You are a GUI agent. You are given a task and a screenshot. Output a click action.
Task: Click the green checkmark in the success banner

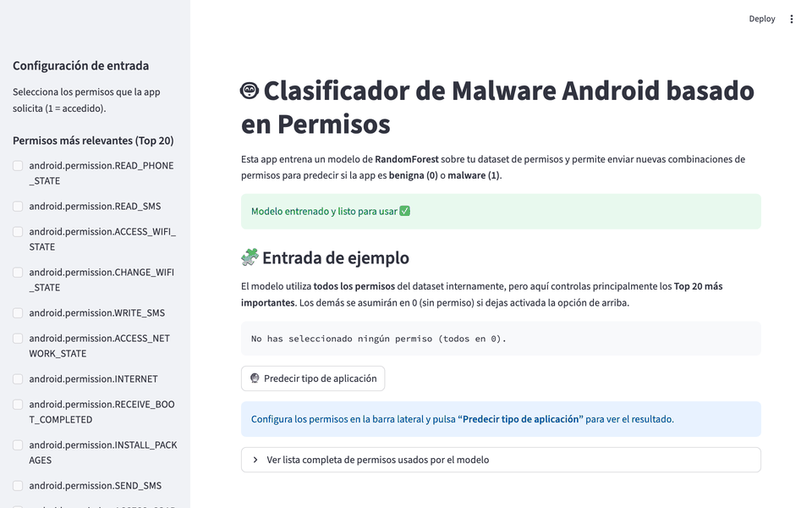click(404, 211)
